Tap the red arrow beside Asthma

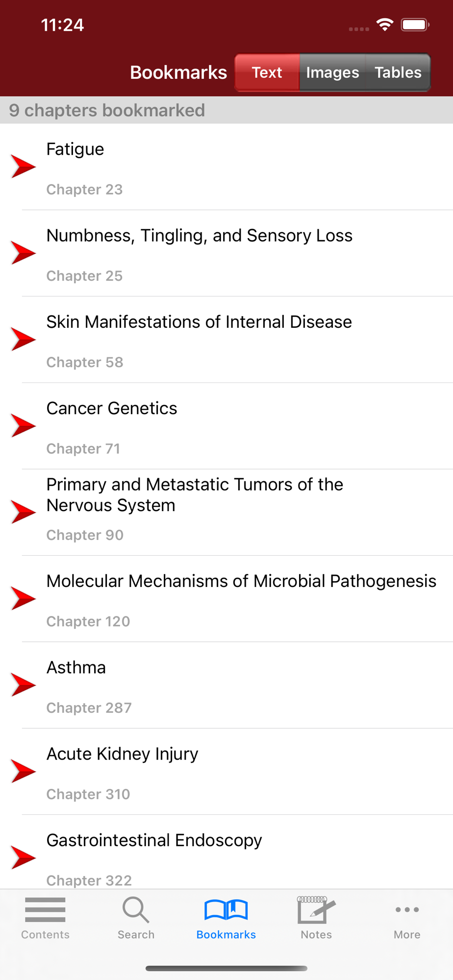click(x=23, y=685)
